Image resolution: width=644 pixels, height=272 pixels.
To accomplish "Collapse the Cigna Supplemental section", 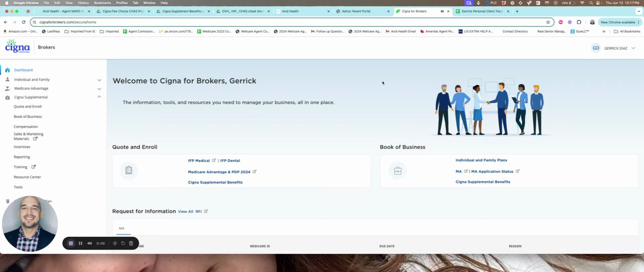I will pyautogui.click(x=99, y=97).
